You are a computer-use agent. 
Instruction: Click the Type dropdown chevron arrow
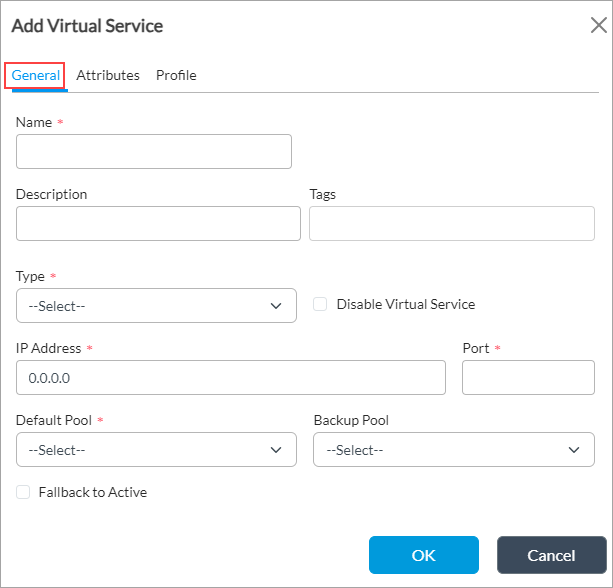click(x=276, y=306)
